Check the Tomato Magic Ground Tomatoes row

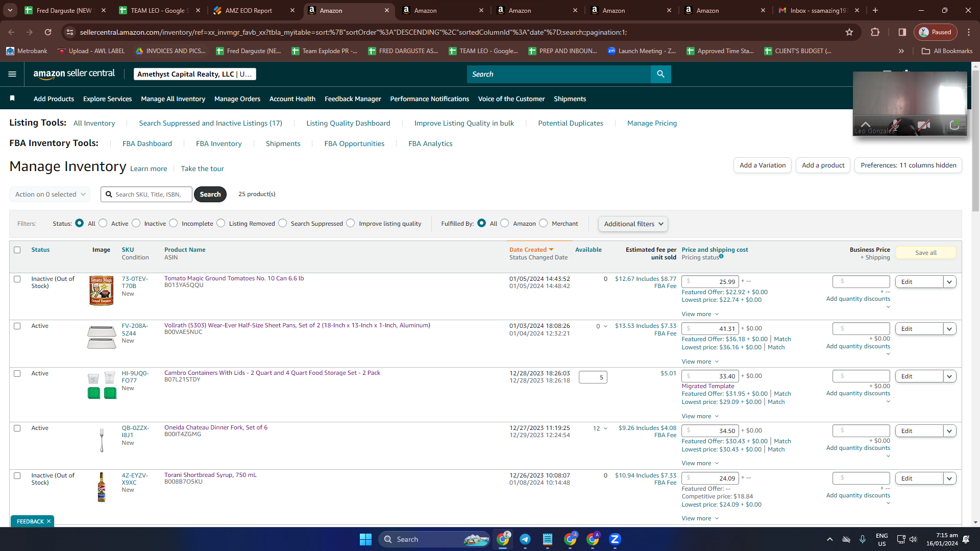pyautogui.click(x=17, y=279)
